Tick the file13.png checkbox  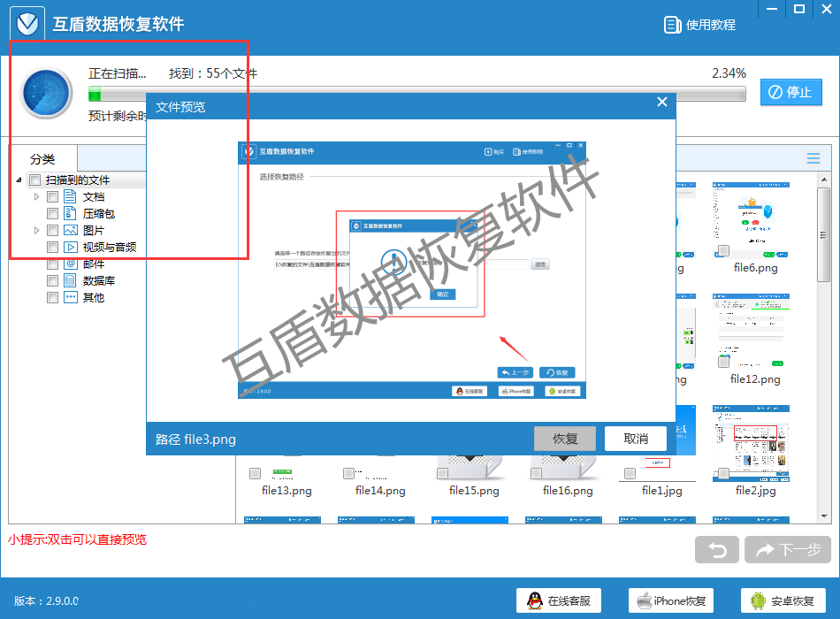coord(255,473)
